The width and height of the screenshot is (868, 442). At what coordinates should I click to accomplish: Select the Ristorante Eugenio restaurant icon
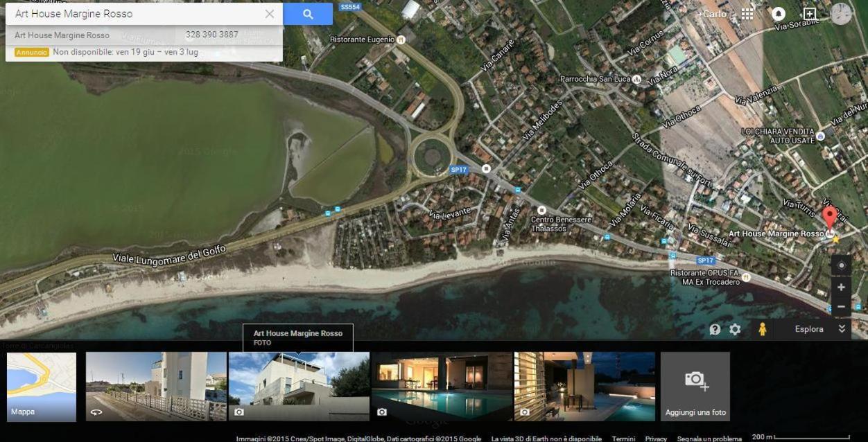coord(401,40)
